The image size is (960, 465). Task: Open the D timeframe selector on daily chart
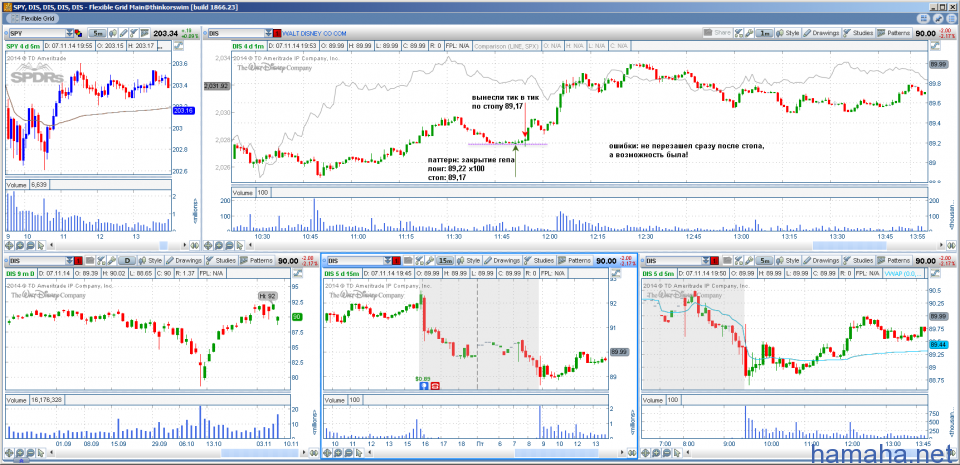click(x=128, y=260)
